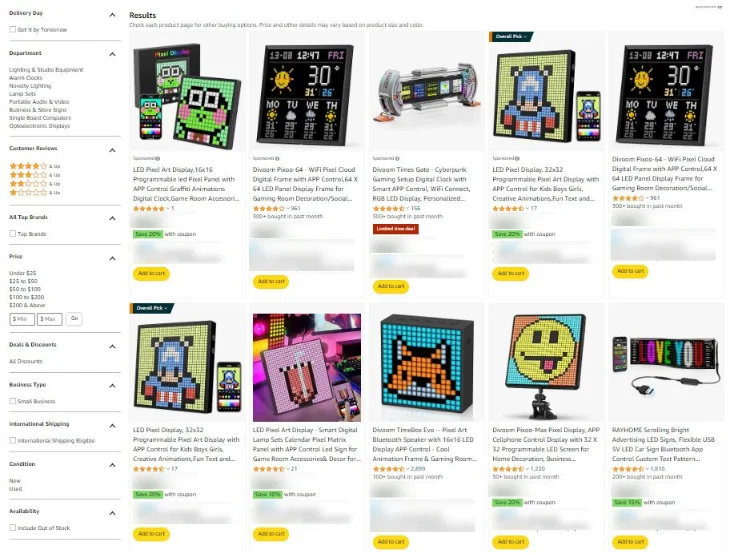
Task: Click the Go button next to price range
Action: pyautogui.click(x=74, y=319)
